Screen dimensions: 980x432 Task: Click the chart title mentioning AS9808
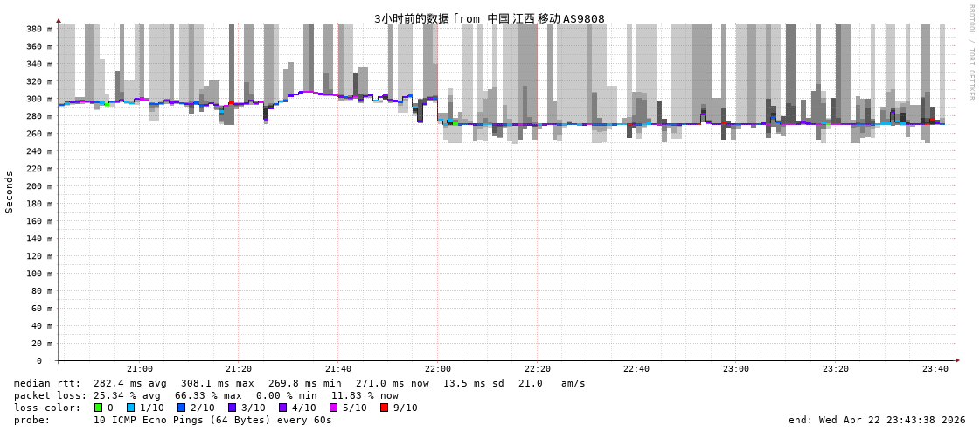click(490, 18)
